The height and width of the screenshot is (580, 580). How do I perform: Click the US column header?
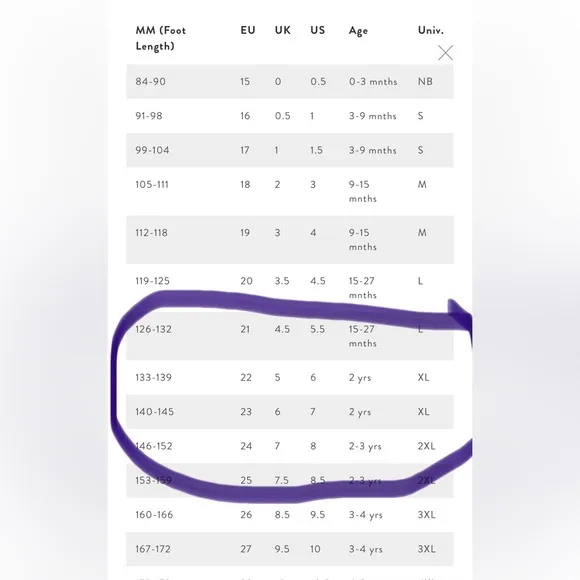click(318, 30)
